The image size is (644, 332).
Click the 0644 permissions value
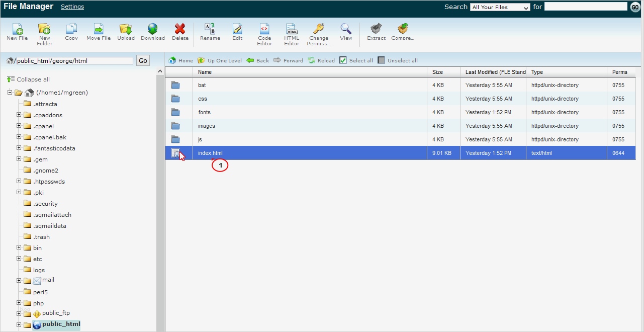click(x=618, y=153)
